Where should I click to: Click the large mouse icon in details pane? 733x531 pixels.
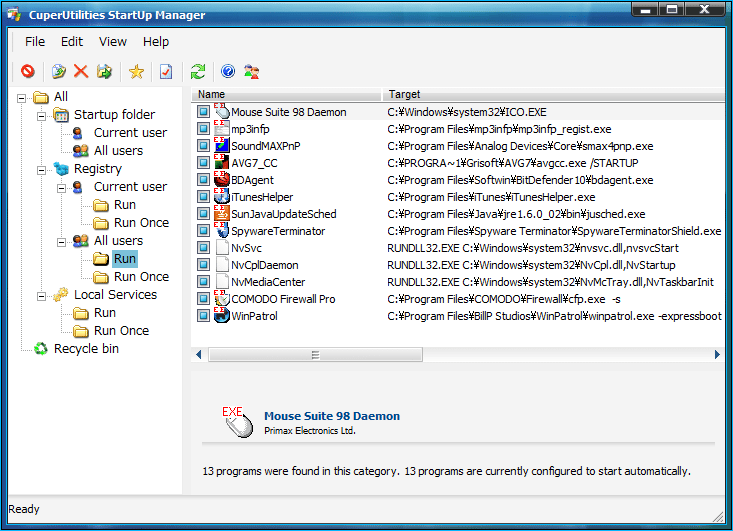pos(237,422)
